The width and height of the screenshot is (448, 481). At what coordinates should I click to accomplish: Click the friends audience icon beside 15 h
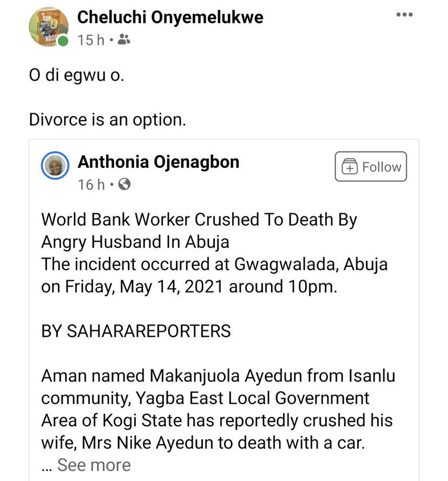[x=123, y=40]
